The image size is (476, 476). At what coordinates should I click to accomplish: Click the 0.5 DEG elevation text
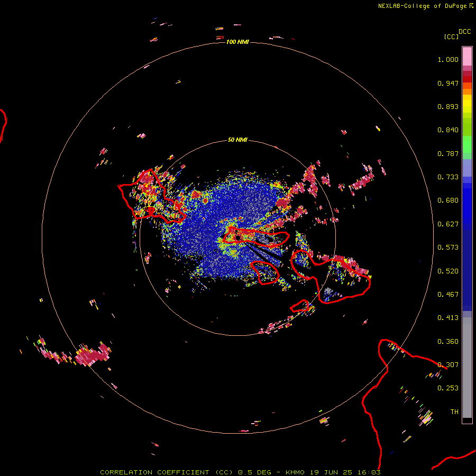coord(255,472)
